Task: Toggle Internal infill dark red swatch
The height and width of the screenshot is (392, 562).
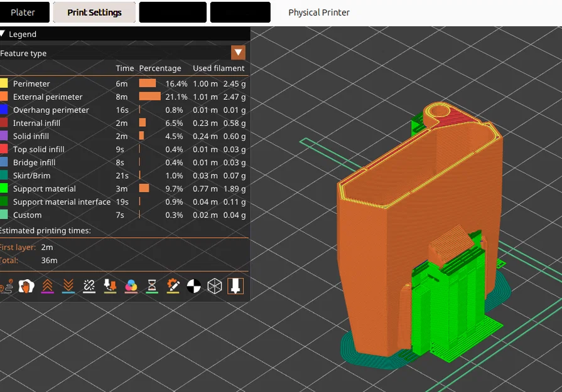Action: (4, 123)
